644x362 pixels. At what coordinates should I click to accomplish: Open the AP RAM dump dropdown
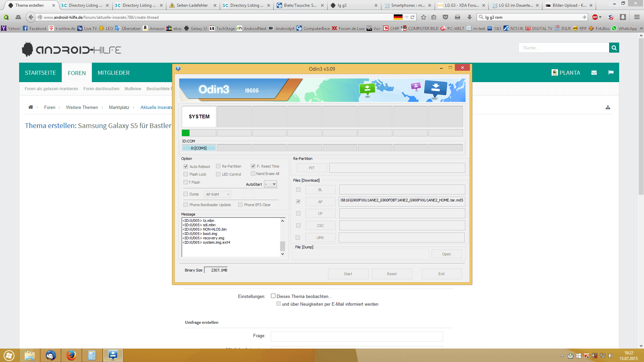click(217, 194)
